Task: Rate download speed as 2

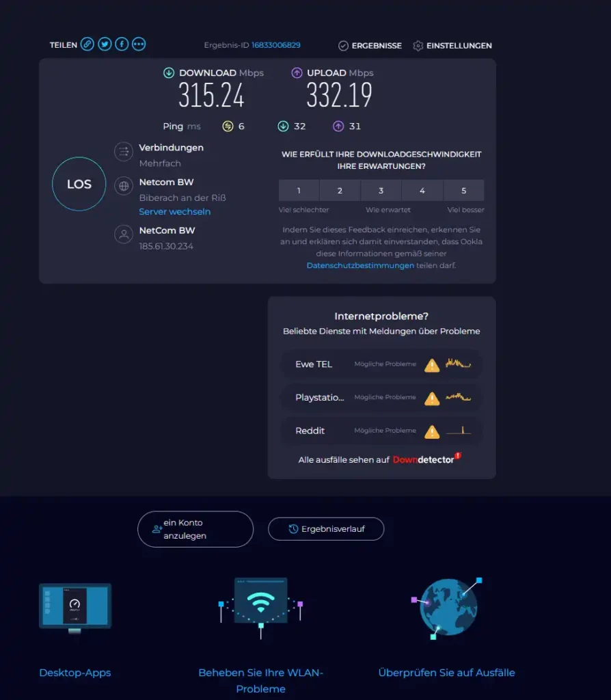Action: pos(340,191)
